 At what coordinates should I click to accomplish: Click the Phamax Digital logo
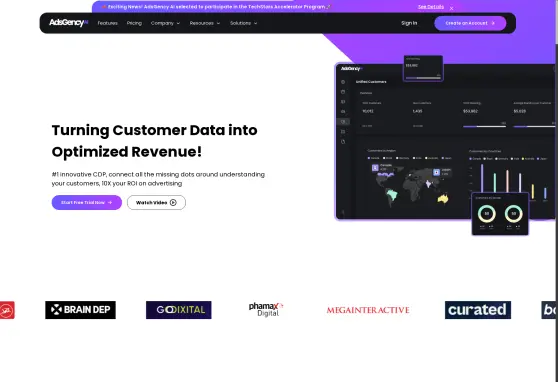(x=266, y=309)
